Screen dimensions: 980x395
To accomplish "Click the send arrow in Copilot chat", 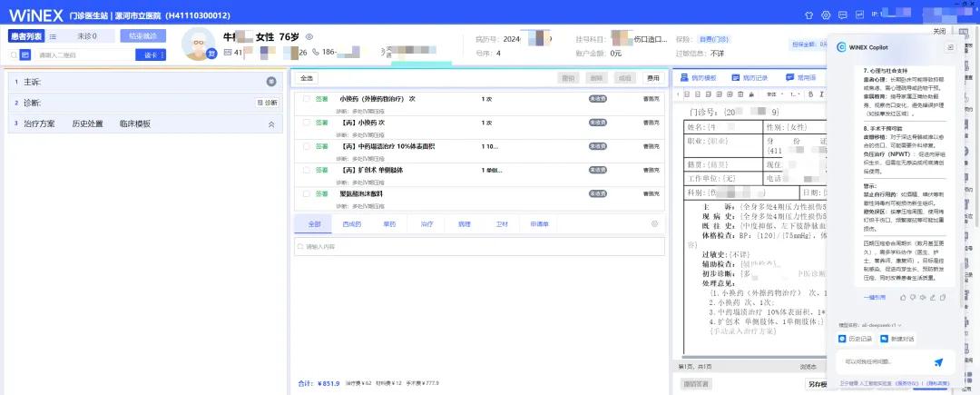I will click(x=938, y=362).
